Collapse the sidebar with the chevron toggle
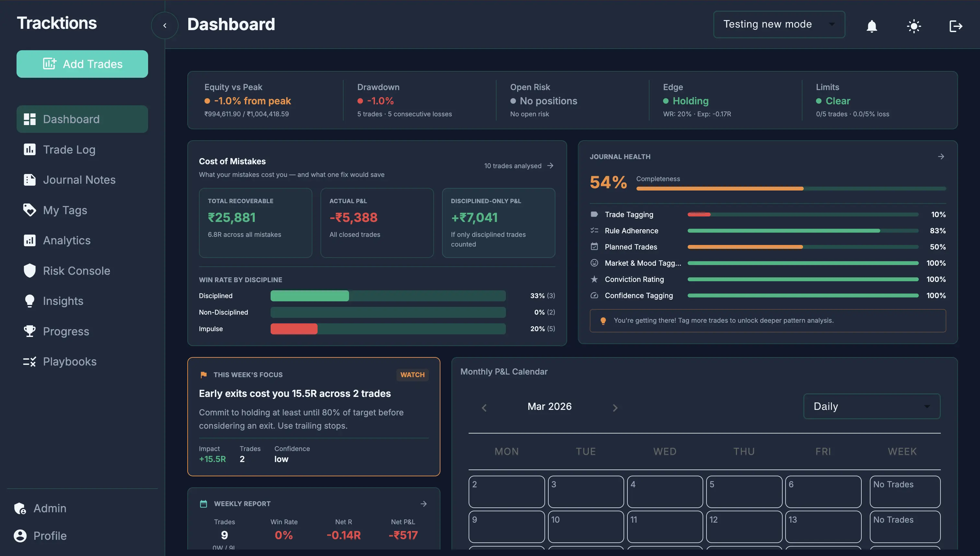The width and height of the screenshot is (980, 556). (165, 25)
